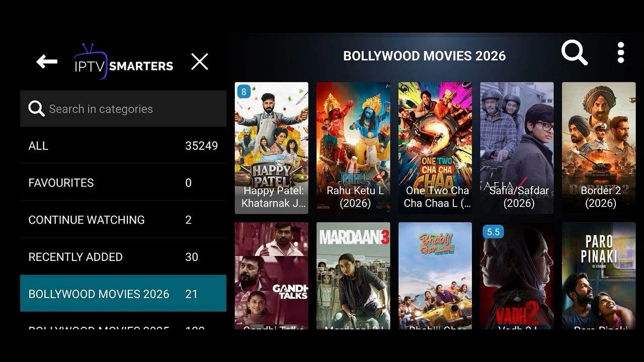Viewport: 644px width, 362px height.
Task: Open Border 2 (2026) poster
Action: 599,148
